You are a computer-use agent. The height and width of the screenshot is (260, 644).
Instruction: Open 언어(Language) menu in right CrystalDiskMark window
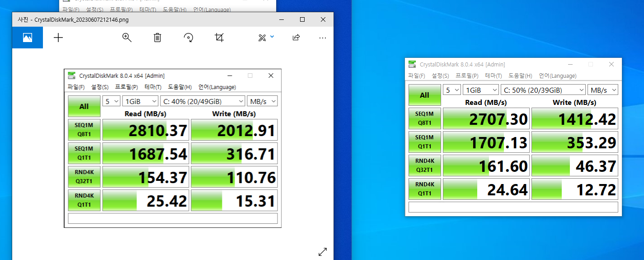pyautogui.click(x=557, y=76)
